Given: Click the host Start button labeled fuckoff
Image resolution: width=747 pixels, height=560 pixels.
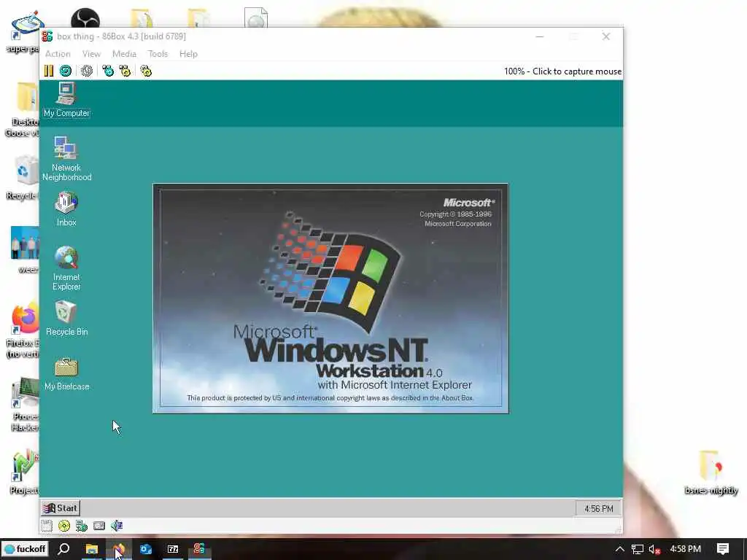Looking at the screenshot, I should pos(24,548).
